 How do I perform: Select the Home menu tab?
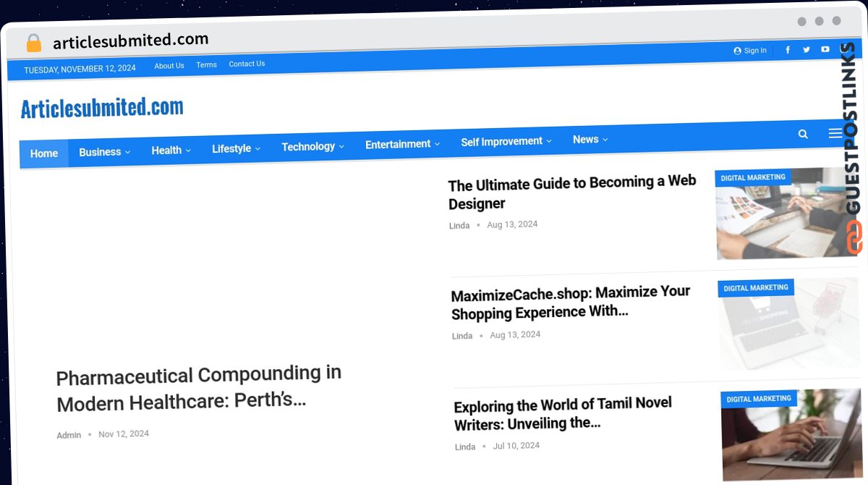coord(43,153)
